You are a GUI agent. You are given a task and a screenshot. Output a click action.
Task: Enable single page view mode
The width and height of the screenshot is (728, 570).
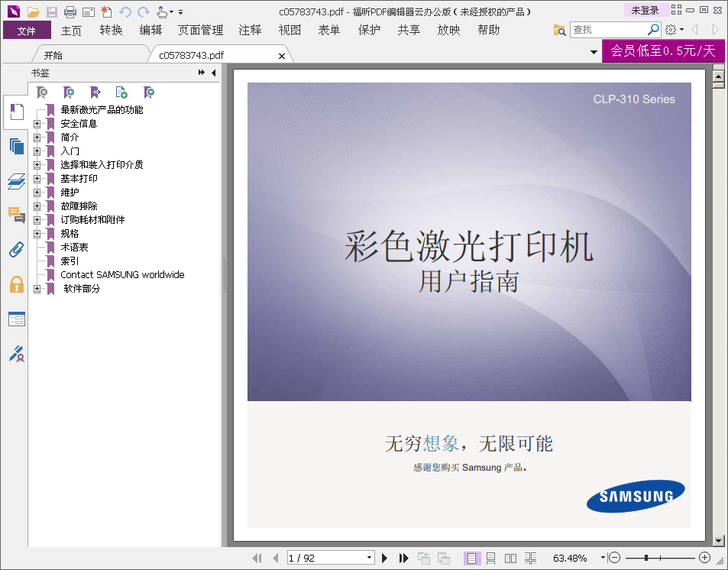click(471, 558)
